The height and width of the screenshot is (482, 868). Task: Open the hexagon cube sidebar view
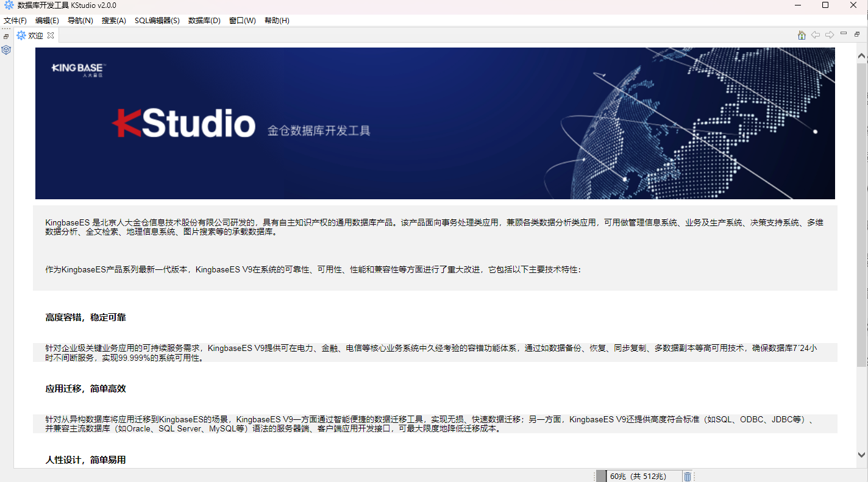pos(6,50)
